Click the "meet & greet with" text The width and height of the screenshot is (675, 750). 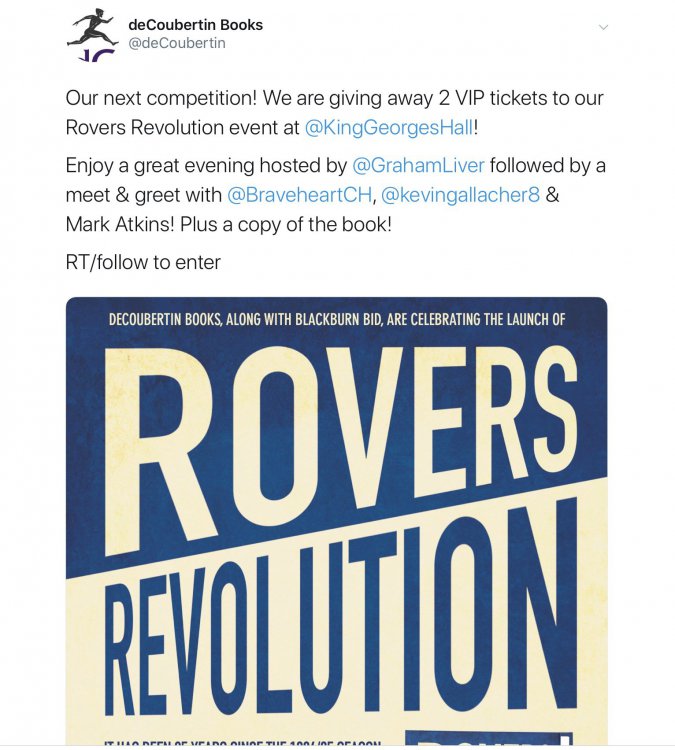click(144, 194)
